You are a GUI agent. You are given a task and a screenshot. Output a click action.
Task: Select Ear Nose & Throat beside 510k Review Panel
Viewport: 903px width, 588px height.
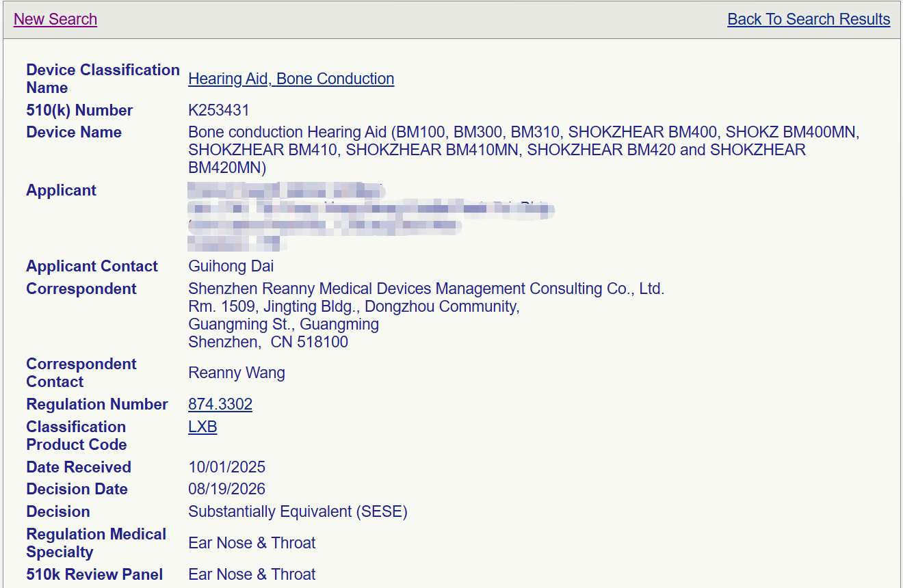252,574
